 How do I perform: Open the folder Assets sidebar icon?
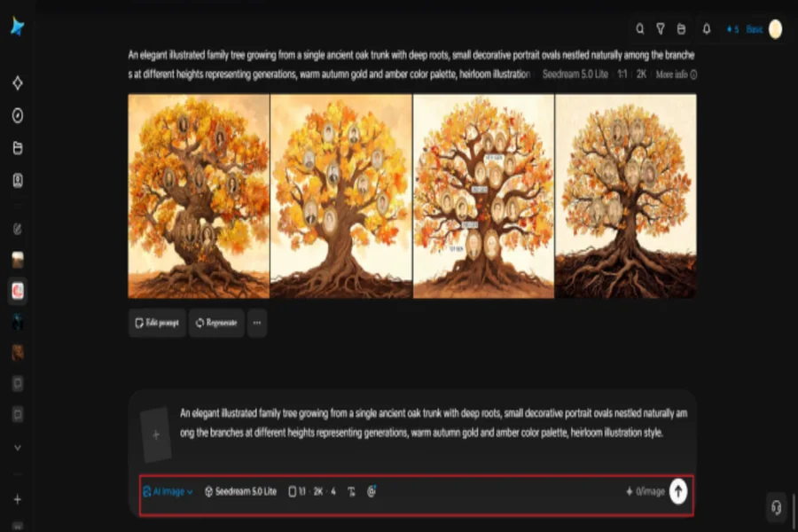coord(18,148)
